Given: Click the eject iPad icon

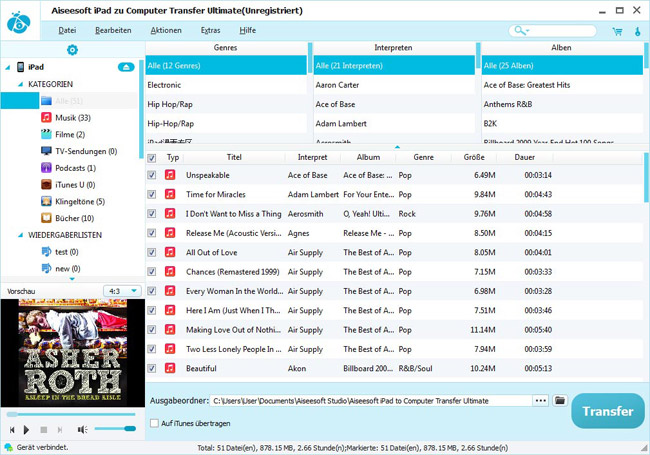Looking at the screenshot, I should [x=126, y=67].
